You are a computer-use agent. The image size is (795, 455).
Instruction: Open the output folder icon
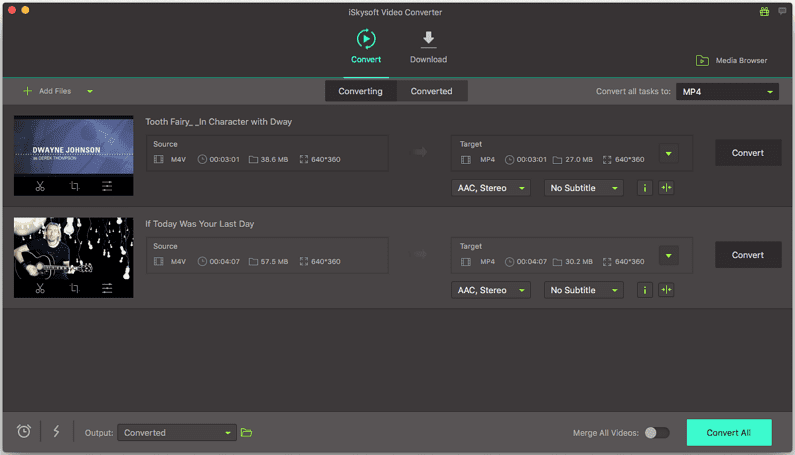click(x=246, y=433)
